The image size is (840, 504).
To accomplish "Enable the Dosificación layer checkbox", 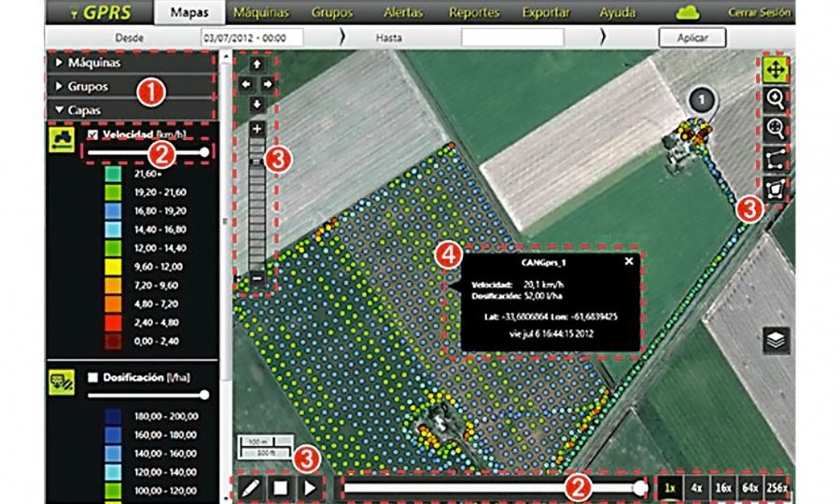I will pos(91,377).
